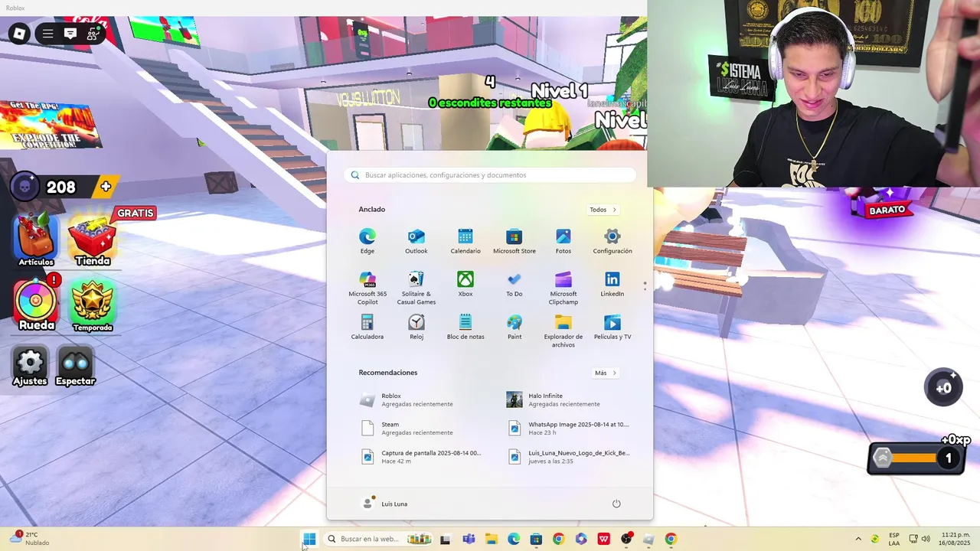Open the Fotos app
Screen dimensions: 980x551
(x=563, y=241)
